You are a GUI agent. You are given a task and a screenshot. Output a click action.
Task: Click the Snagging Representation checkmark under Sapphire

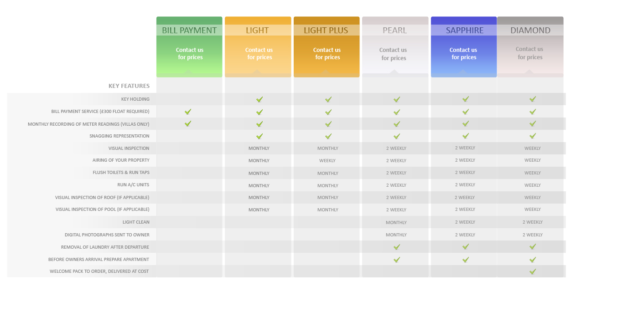[x=466, y=136]
